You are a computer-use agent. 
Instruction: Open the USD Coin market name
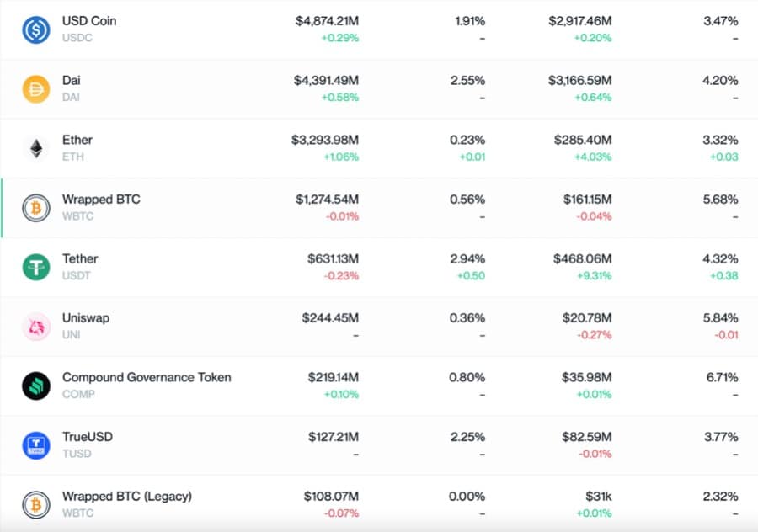[x=89, y=20]
